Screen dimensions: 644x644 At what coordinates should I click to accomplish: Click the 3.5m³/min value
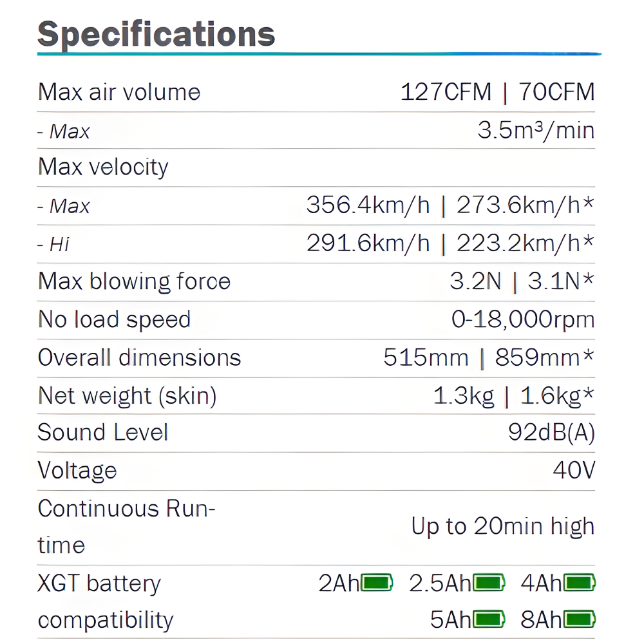[536, 131]
